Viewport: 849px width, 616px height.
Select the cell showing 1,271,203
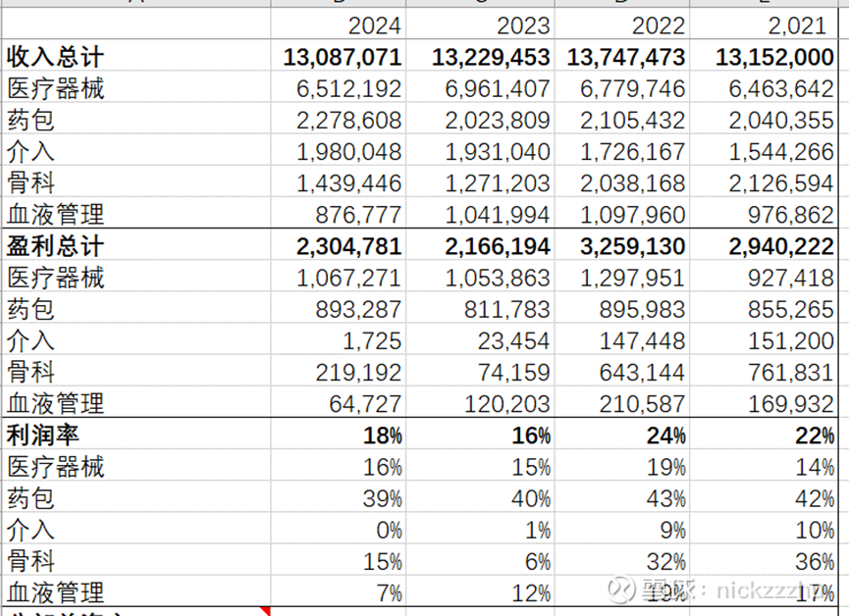click(480, 183)
